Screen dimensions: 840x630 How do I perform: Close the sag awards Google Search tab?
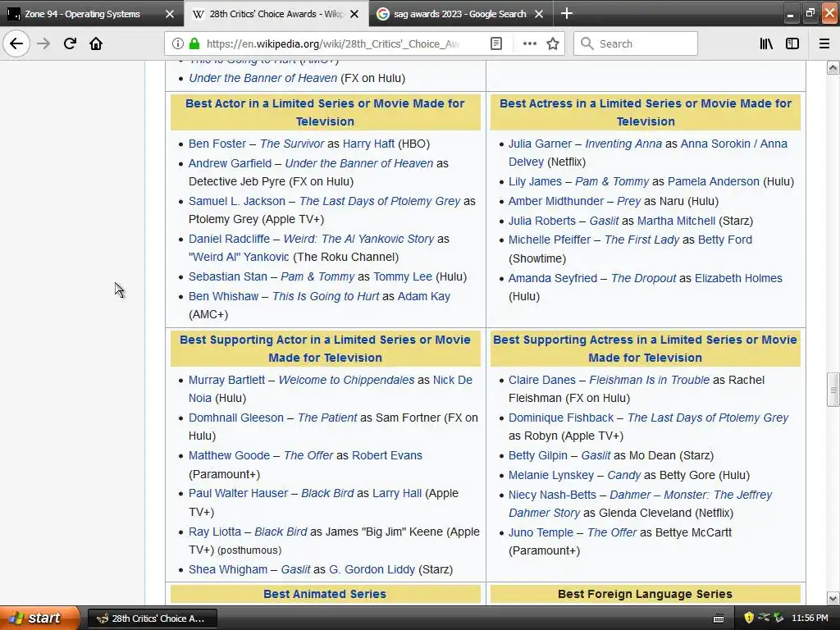[539, 14]
